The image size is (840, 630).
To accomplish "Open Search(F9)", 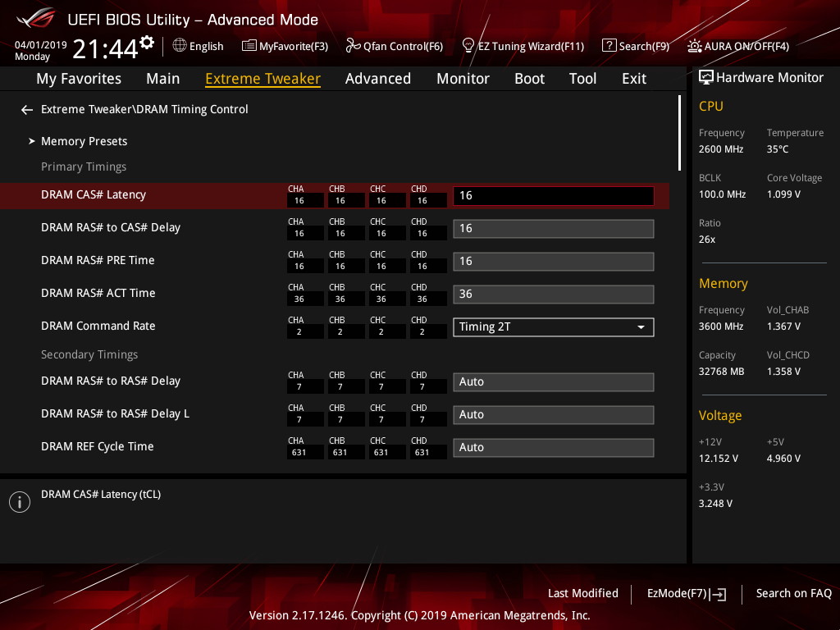I will coord(645,47).
